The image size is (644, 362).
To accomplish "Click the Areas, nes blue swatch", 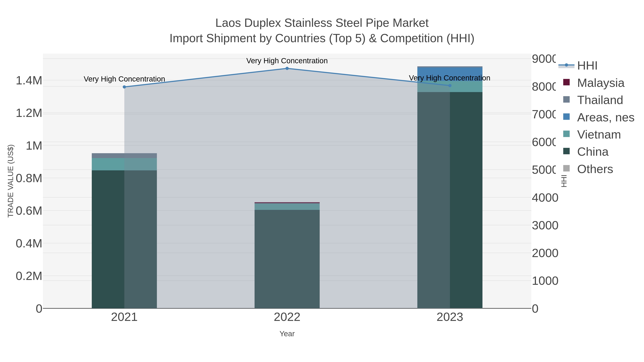I will point(567,117).
